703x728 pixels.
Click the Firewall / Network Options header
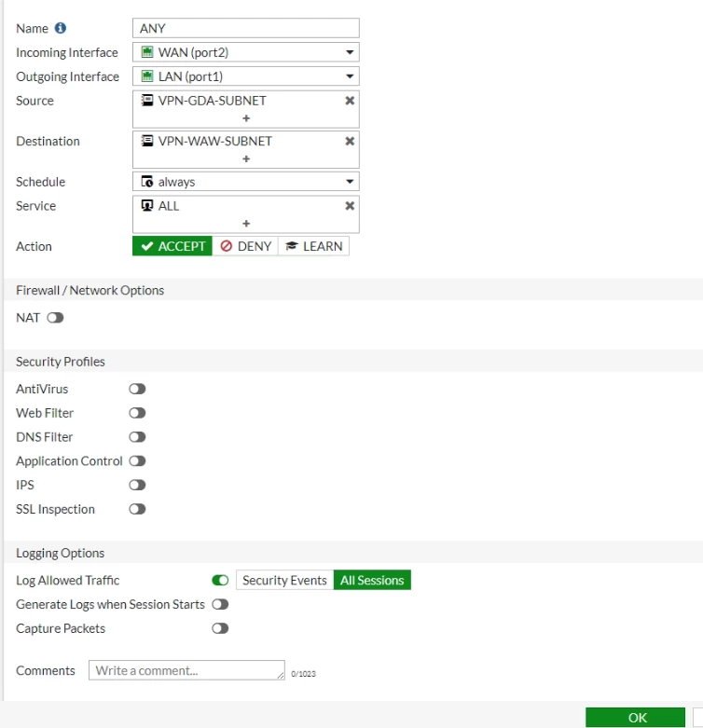tap(90, 290)
